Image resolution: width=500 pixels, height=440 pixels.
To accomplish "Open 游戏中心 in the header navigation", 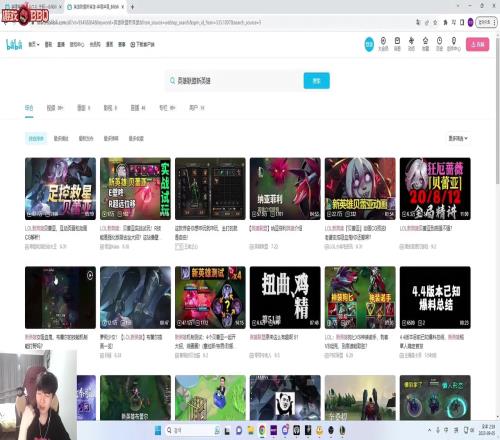I will [77, 44].
